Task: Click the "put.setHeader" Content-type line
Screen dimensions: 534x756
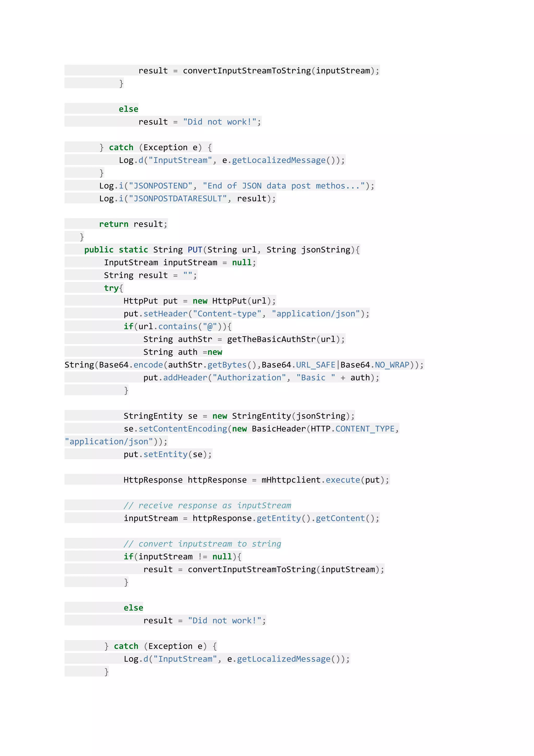Action: pyautogui.click(x=246, y=314)
